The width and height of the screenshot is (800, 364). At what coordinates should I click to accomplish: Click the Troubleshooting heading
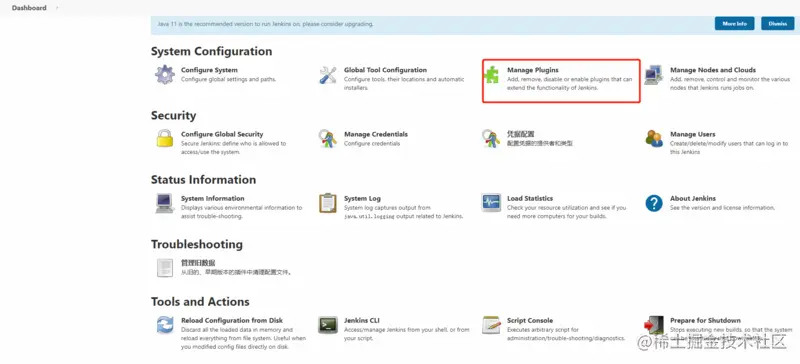click(x=197, y=245)
